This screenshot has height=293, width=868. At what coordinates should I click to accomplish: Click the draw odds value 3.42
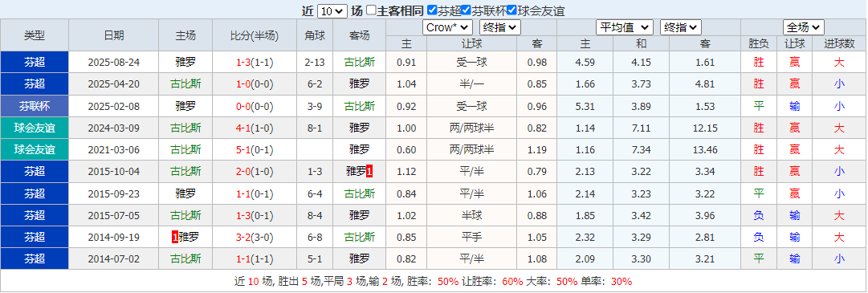[641, 215]
